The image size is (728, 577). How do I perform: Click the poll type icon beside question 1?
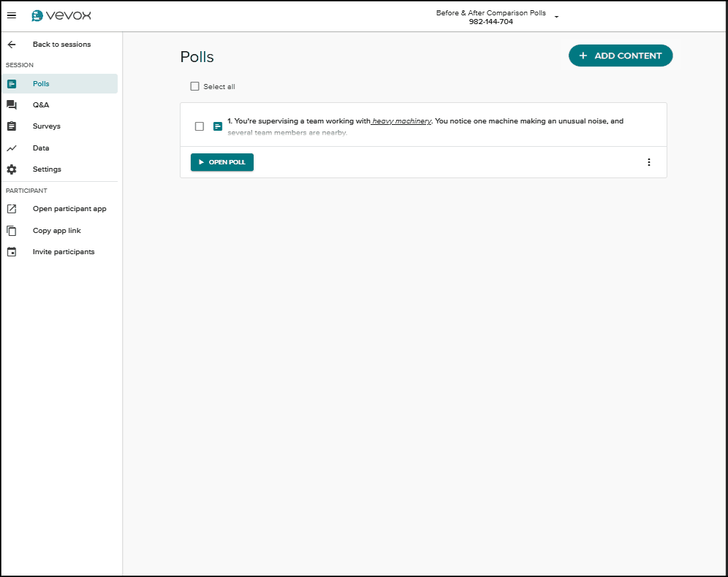[218, 126]
